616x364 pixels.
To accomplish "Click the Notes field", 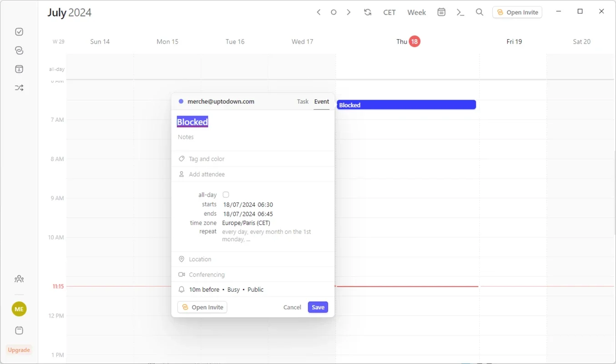I will (186, 137).
